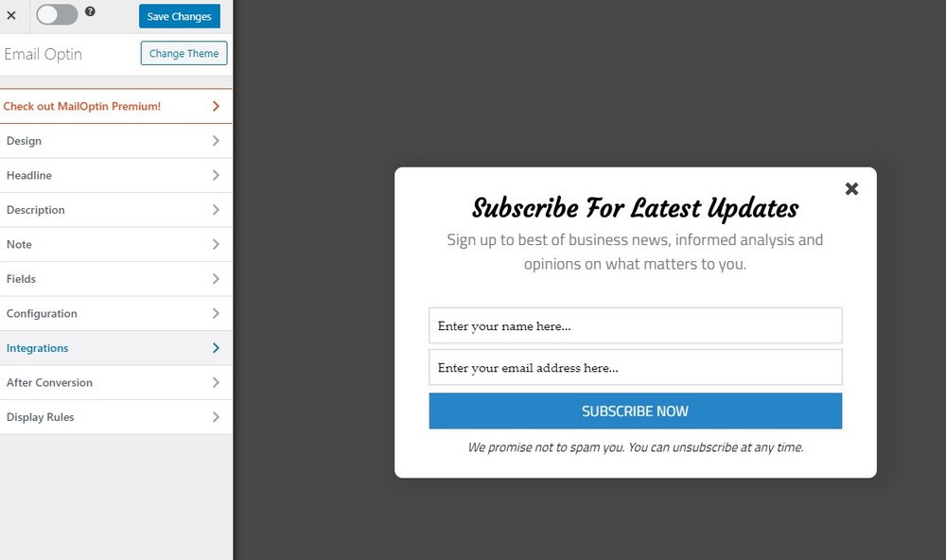946x560 pixels.
Task: Go to the Integrations settings
Action: [114, 348]
